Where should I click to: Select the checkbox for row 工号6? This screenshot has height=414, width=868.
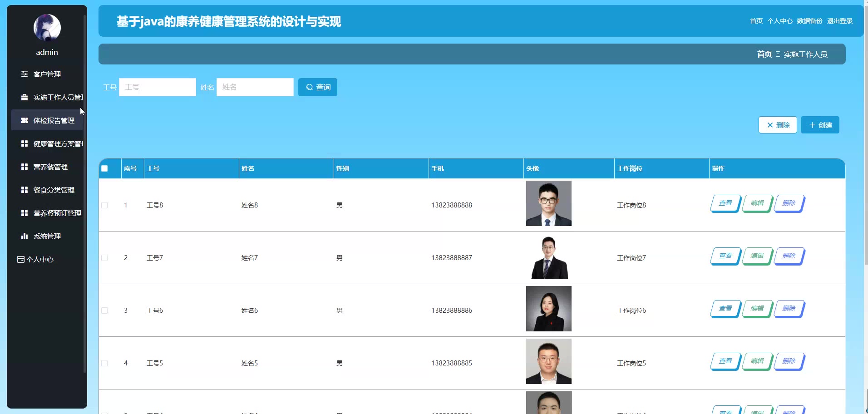[104, 310]
